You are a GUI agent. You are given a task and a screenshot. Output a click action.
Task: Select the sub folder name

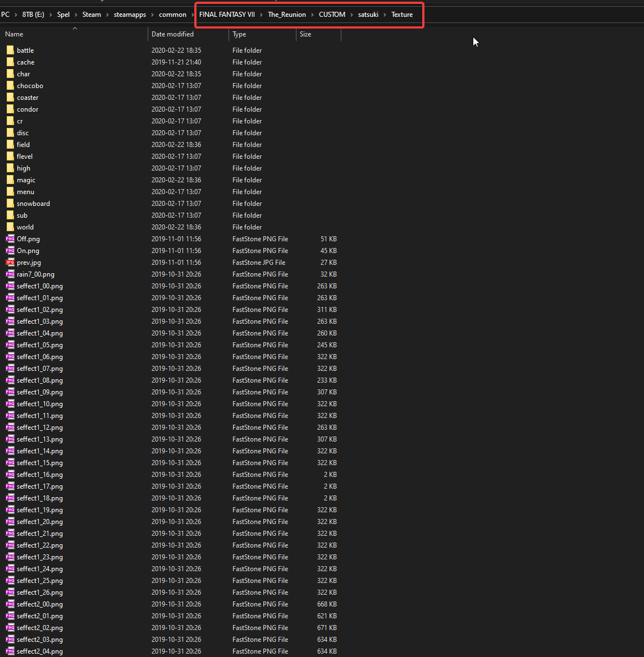pos(22,215)
